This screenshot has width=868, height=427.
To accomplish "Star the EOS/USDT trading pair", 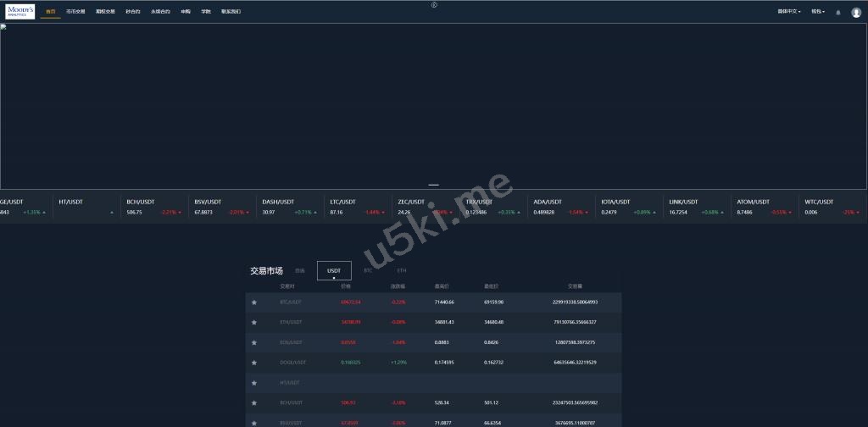I will coord(253,342).
